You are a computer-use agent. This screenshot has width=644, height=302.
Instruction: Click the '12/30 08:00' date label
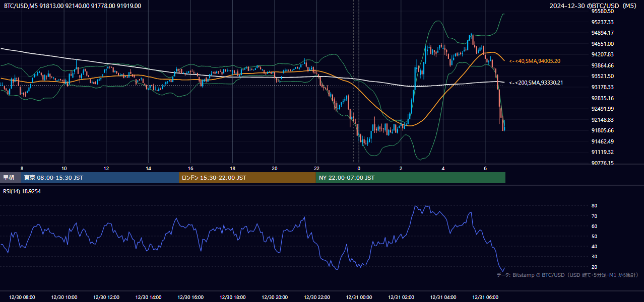point(22,297)
